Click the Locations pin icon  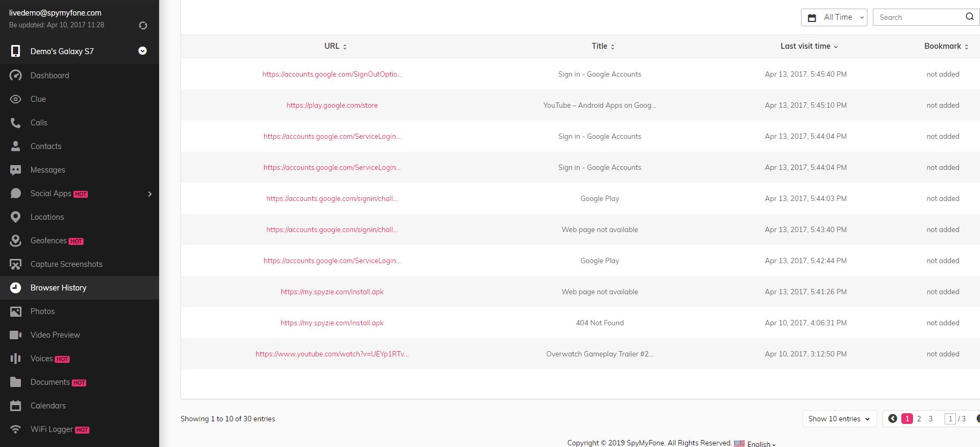tap(16, 217)
